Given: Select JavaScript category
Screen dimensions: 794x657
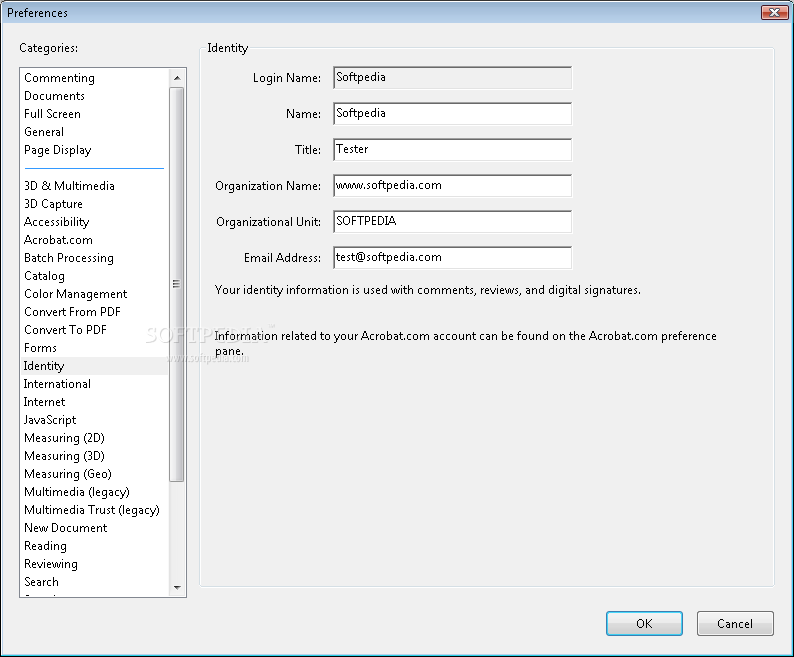Looking at the screenshot, I should click(50, 419).
